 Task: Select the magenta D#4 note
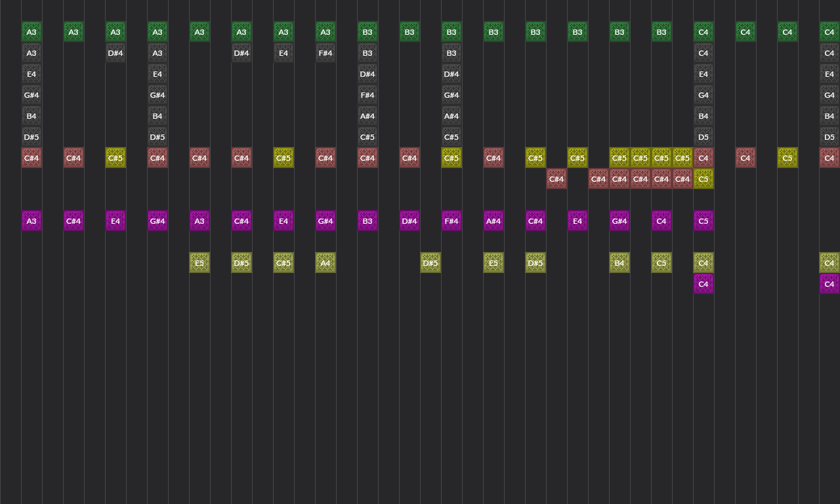[409, 220]
